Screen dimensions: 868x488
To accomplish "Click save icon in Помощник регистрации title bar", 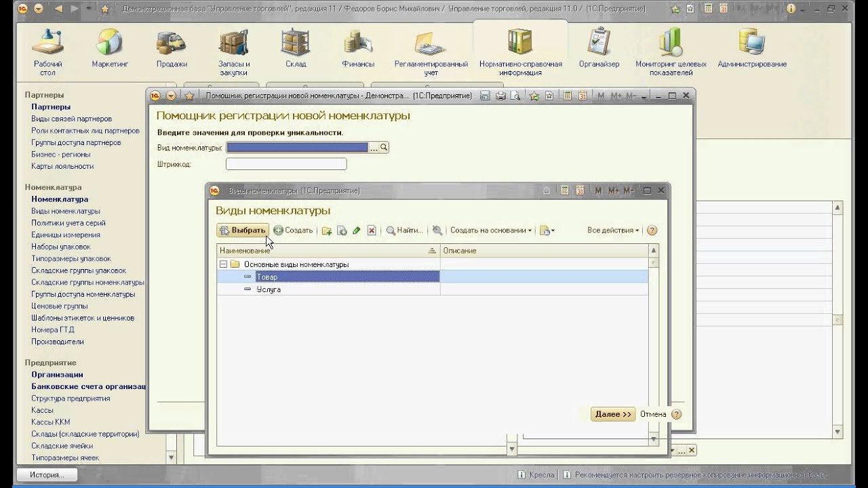I will (x=486, y=96).
